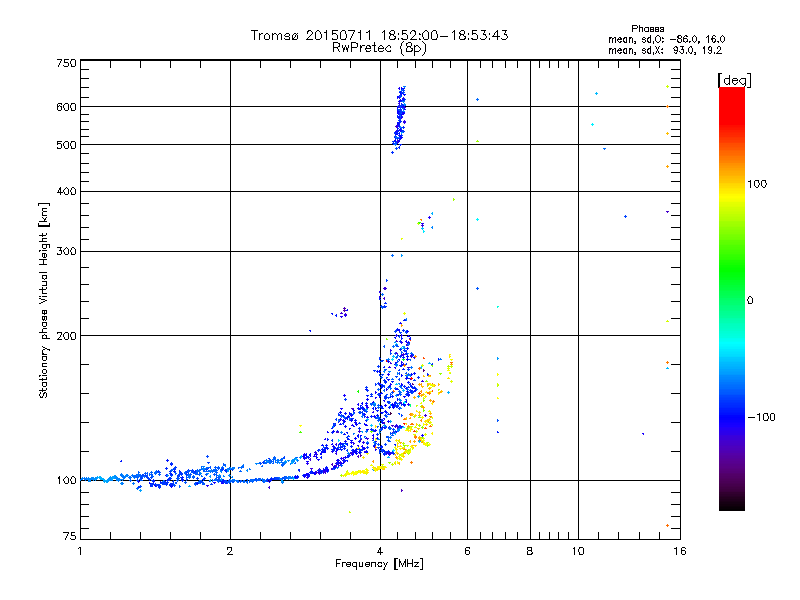Click the 'Stationary phase Virtual Height [km]' axis label
Image resolution: width=800 pixels, height=600 pixels.
(44, 301)
